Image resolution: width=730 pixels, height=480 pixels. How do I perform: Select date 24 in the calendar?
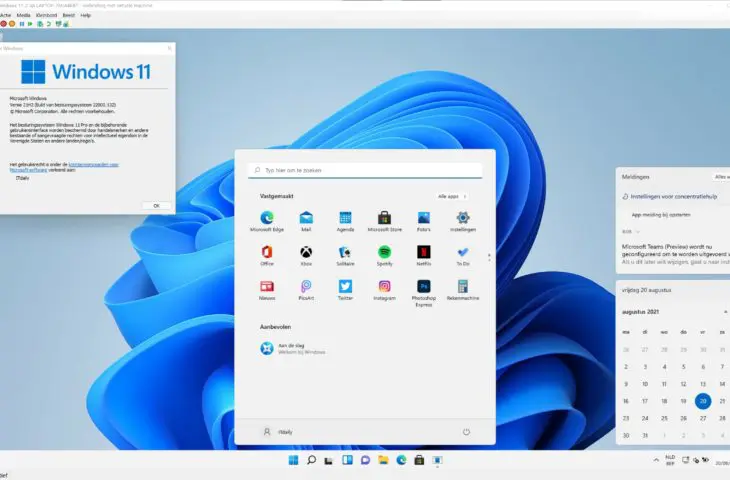[x=645, y=419]
